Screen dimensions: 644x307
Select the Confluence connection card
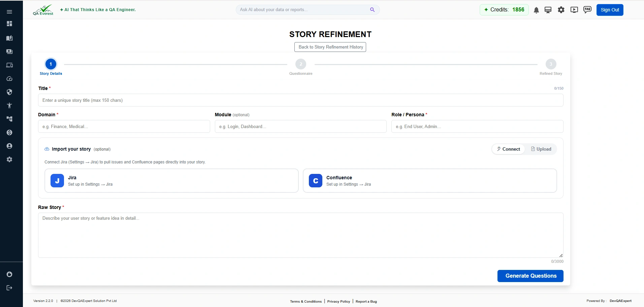[430, 181]
